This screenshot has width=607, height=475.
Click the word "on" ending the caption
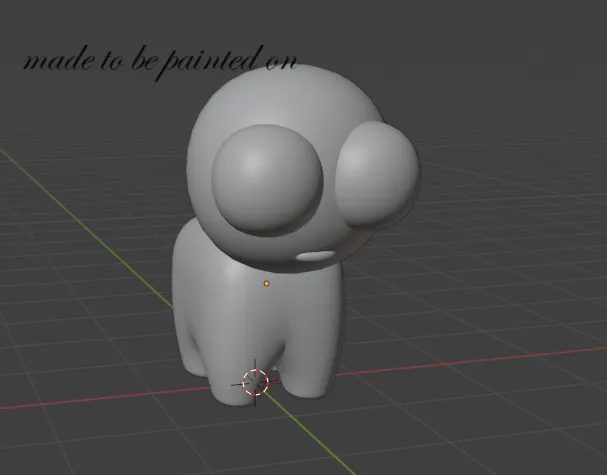pos(283,62)
